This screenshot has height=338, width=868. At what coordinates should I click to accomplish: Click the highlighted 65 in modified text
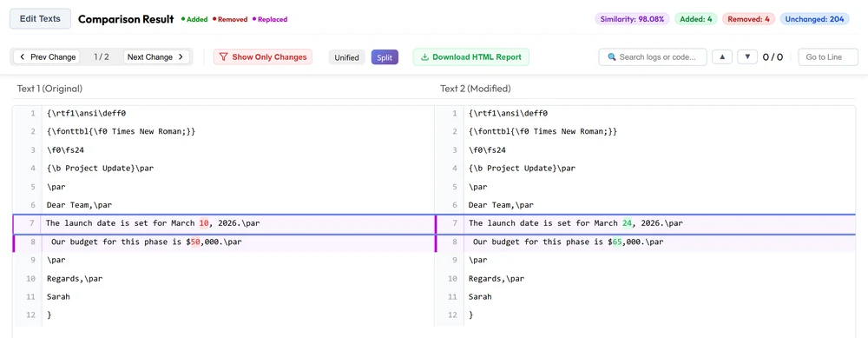pos(617,242)
